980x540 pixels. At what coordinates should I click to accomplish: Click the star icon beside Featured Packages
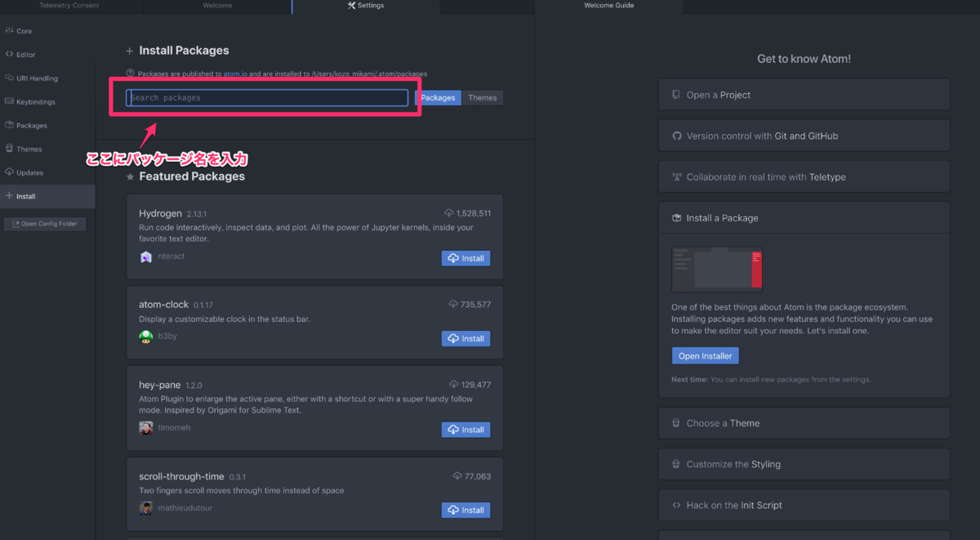[130, 176]
